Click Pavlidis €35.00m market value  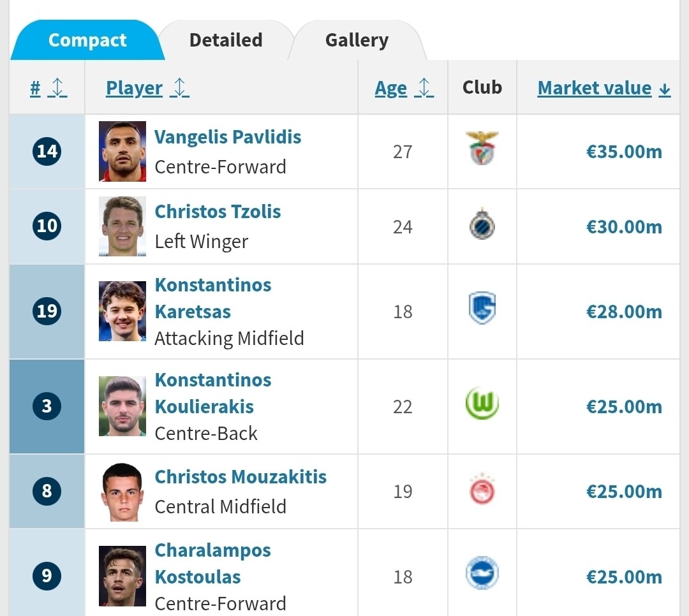624,152
